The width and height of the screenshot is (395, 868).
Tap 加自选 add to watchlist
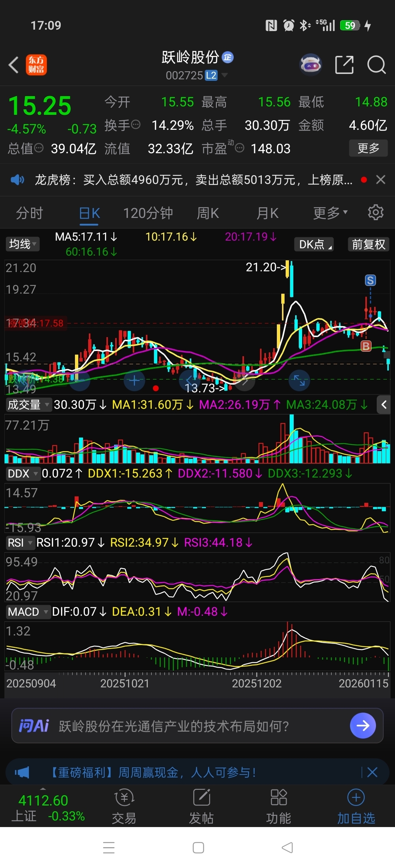[356, 807]
